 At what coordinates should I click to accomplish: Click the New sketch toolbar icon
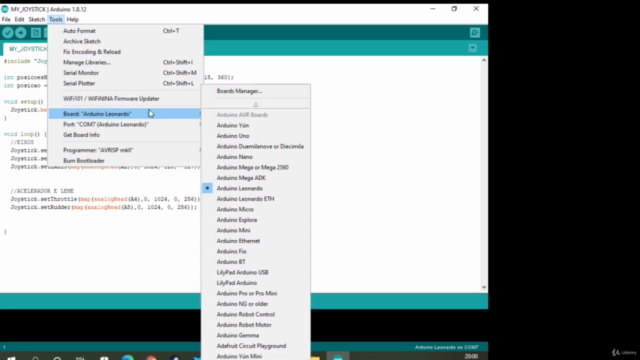coord(36,33)
